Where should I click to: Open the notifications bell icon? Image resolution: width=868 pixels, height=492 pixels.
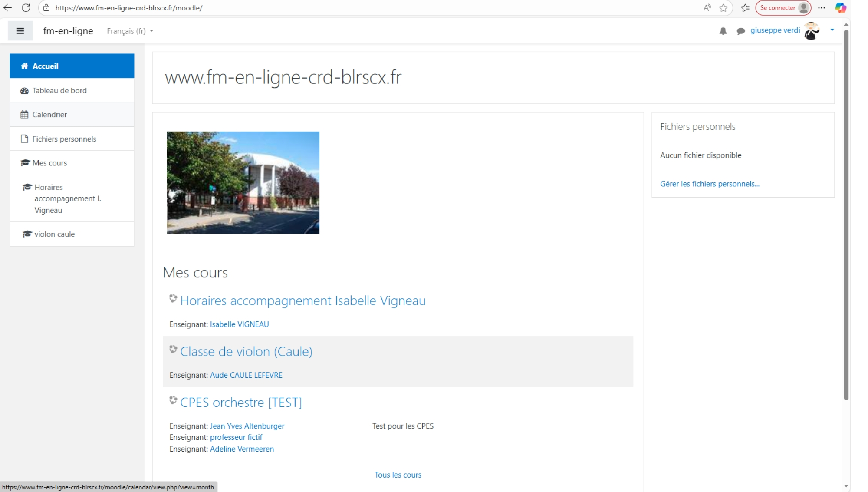[x=723, y=31]
